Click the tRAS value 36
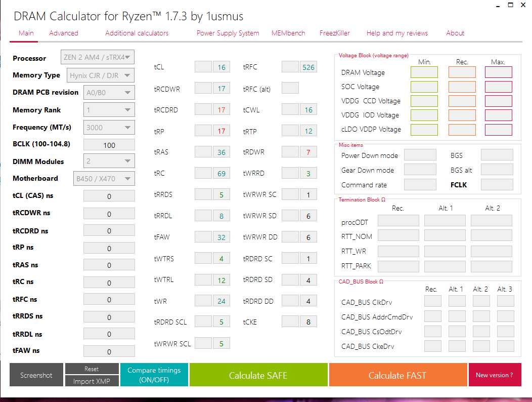 (221, 152)
